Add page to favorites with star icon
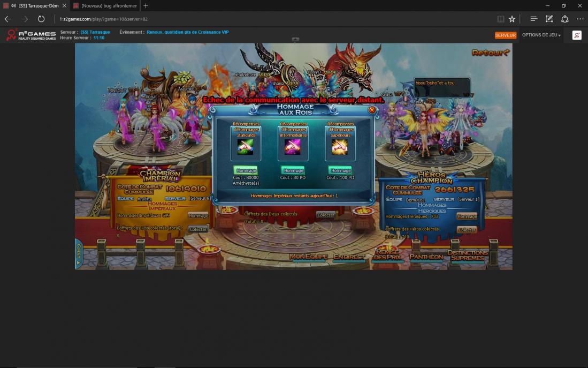588x368 pixels. (x=512, y=19)
